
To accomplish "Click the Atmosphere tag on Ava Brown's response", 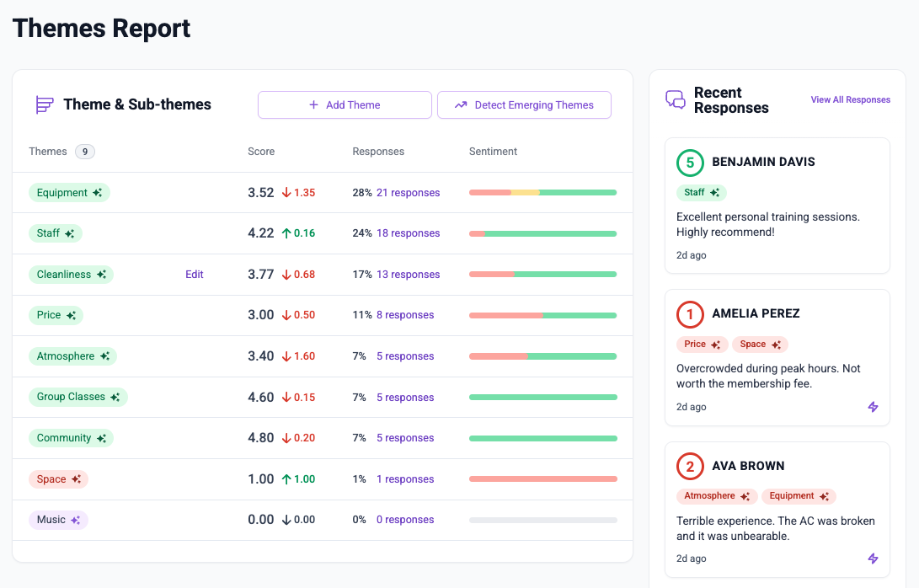I will click(717, 496).
